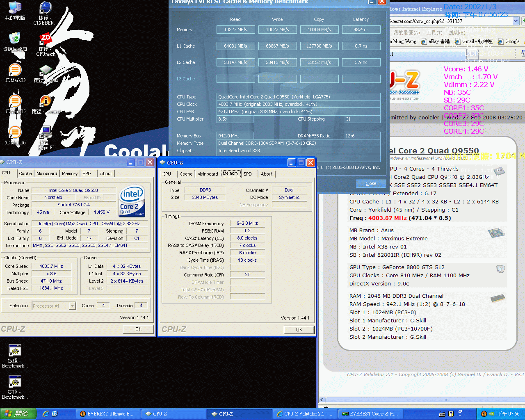Launch Internet Explorer from the quick launch bar
This screenshot has width=525, height=420.
[x=46, y=414]
